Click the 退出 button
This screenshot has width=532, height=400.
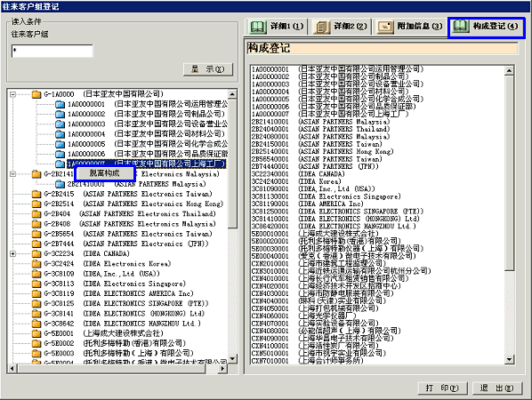(x=496, y=388)
